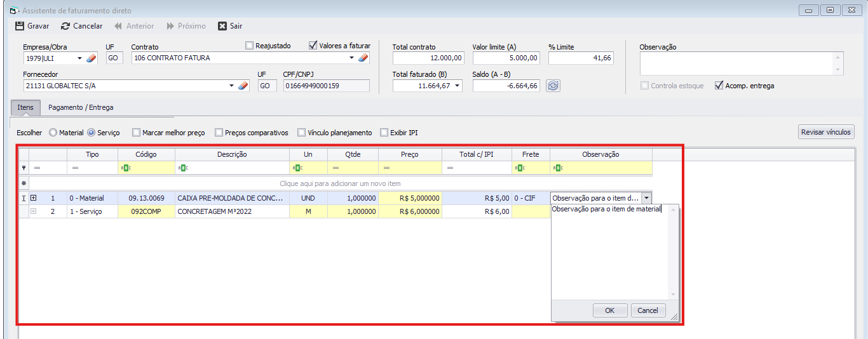
Task: Click the Revisar vínculos button
Action: pyautogui.click(x=826, y=132)
